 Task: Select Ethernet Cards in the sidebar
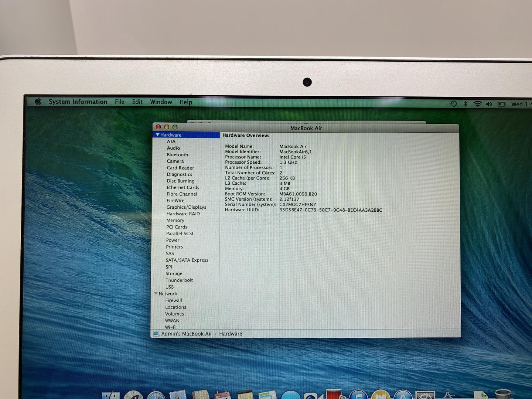[183, 188]
